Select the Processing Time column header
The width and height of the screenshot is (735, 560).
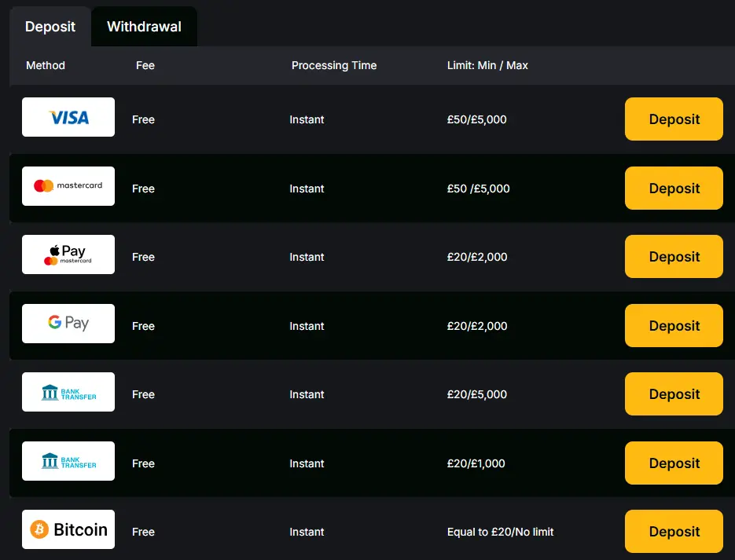pyautogui.click(x=334, y=65)
